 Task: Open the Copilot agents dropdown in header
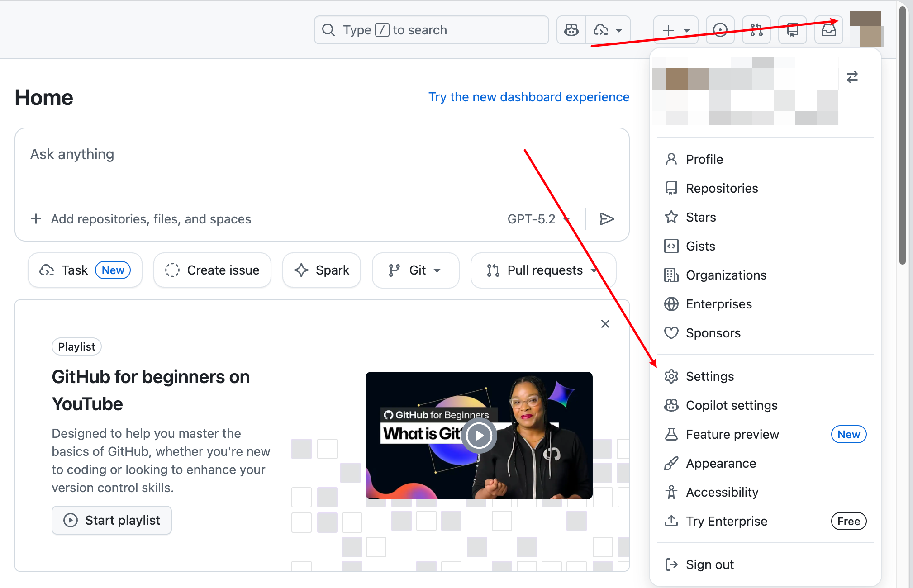click(x=608, y=30)
